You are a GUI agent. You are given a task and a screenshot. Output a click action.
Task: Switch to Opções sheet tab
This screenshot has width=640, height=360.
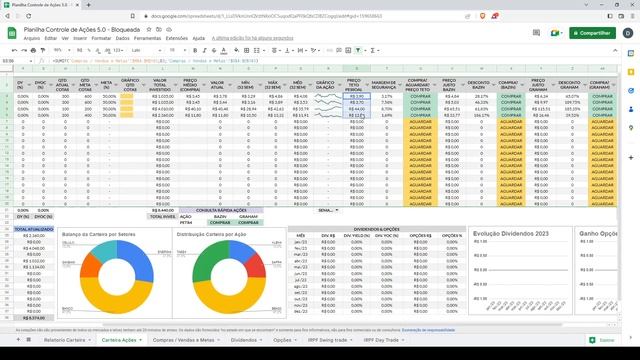coord(282,340)
